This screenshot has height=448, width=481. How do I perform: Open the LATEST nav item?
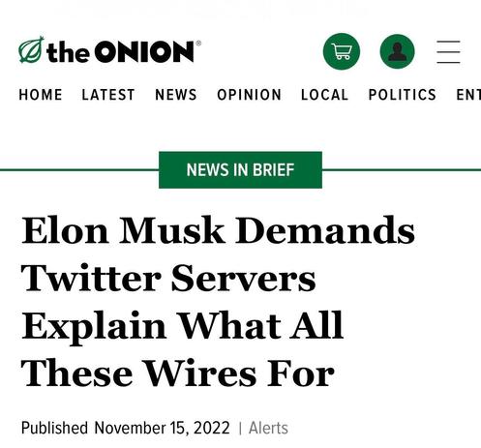coord(108,95)
